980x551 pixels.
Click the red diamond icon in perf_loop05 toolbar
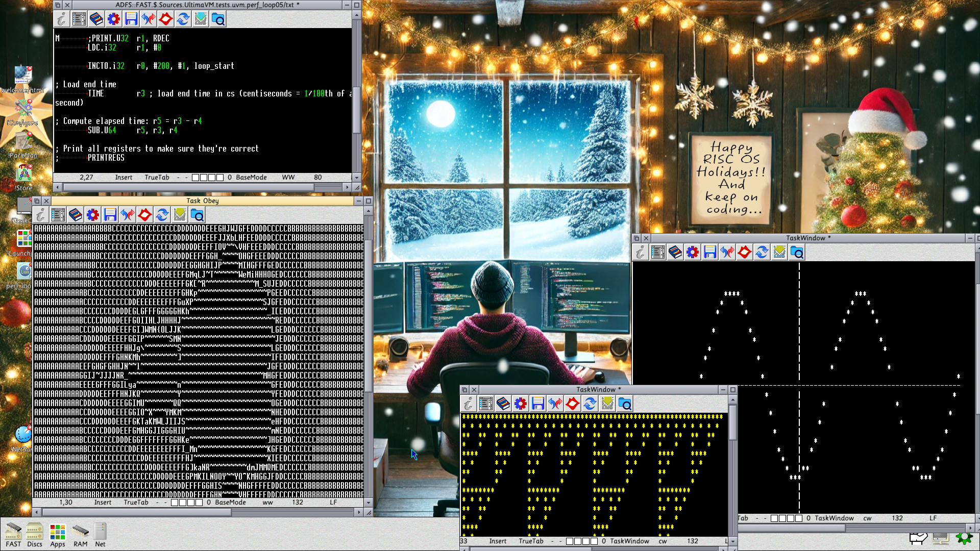(165, 19)
